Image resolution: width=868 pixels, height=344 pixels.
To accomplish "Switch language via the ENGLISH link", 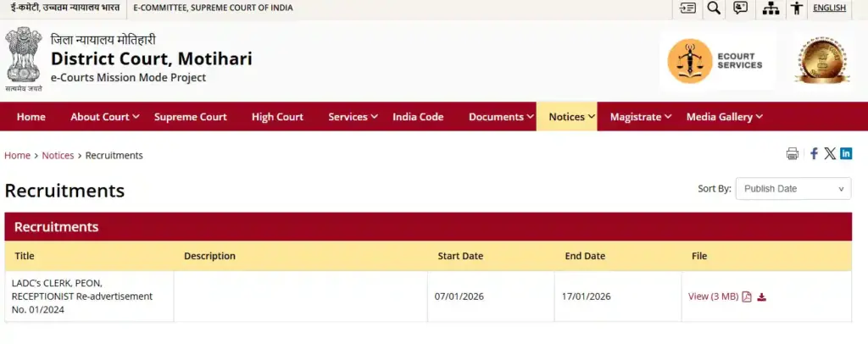I will click(829, 8).
